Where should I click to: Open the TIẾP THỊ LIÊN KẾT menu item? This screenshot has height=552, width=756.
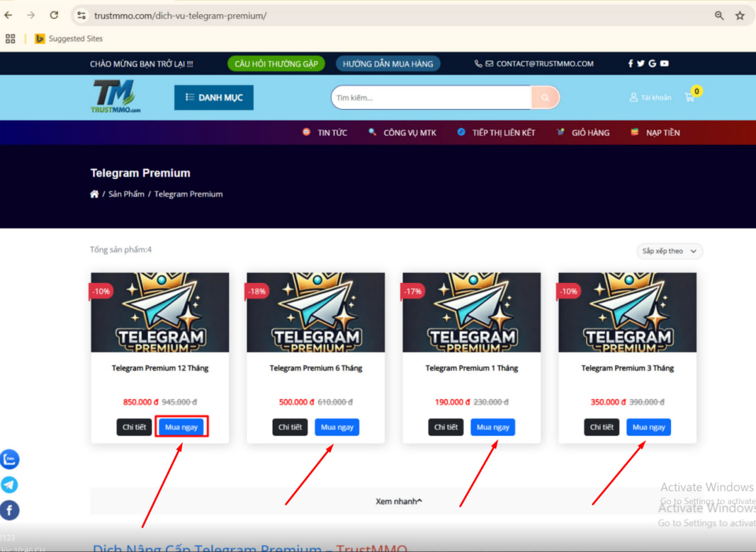tap(496, 133)
